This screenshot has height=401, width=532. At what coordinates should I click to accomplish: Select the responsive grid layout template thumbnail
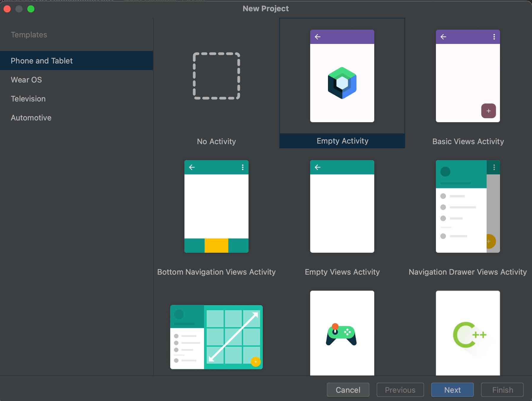coord(216,337)
